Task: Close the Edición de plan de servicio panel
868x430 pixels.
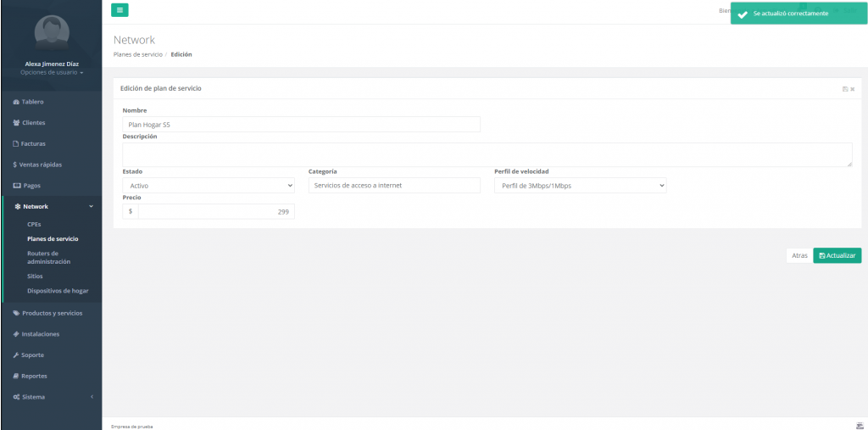Action: pos(853,89)
